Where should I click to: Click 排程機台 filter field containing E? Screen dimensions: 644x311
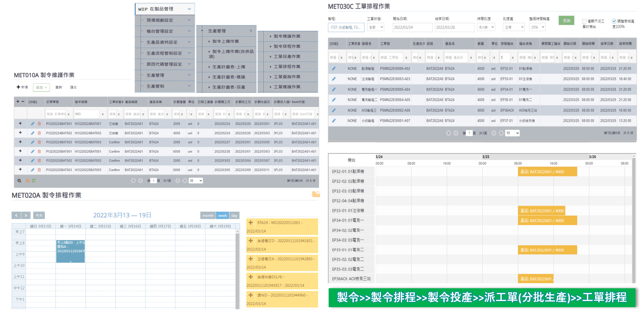(x=505, y=57)
